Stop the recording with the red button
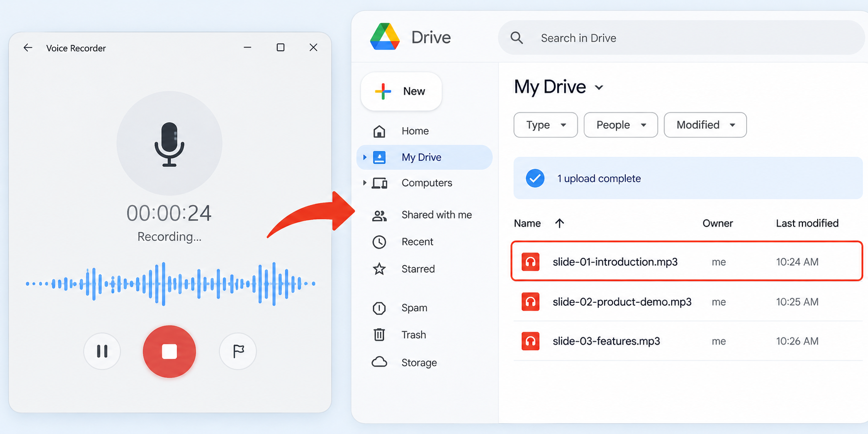 pos(169,351)
